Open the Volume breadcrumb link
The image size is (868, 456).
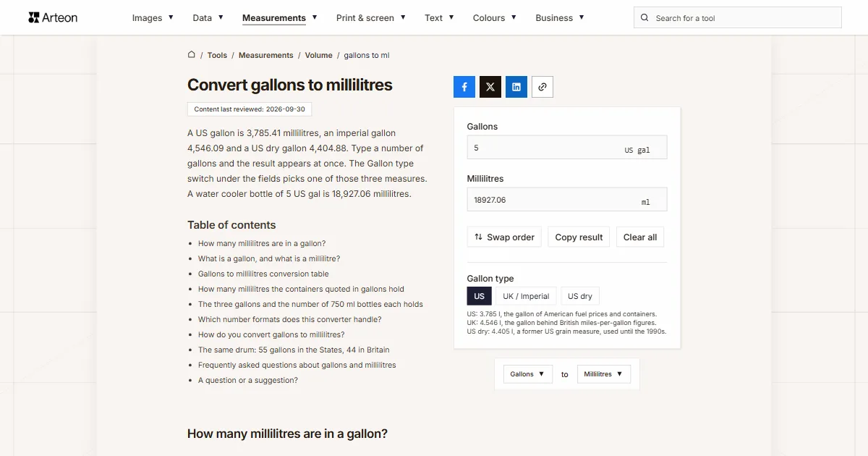(319, 55)
